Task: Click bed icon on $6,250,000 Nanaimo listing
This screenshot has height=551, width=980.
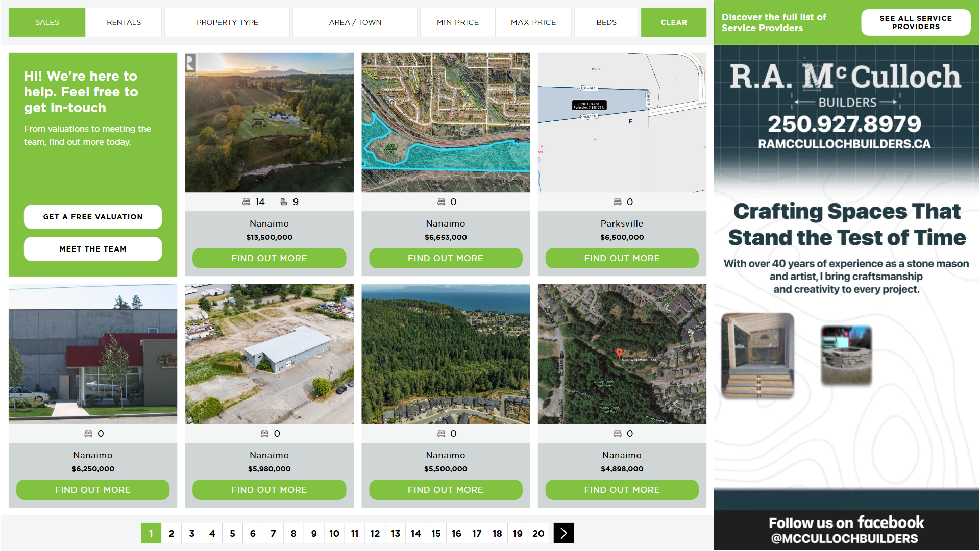Action: click(88, 434)
